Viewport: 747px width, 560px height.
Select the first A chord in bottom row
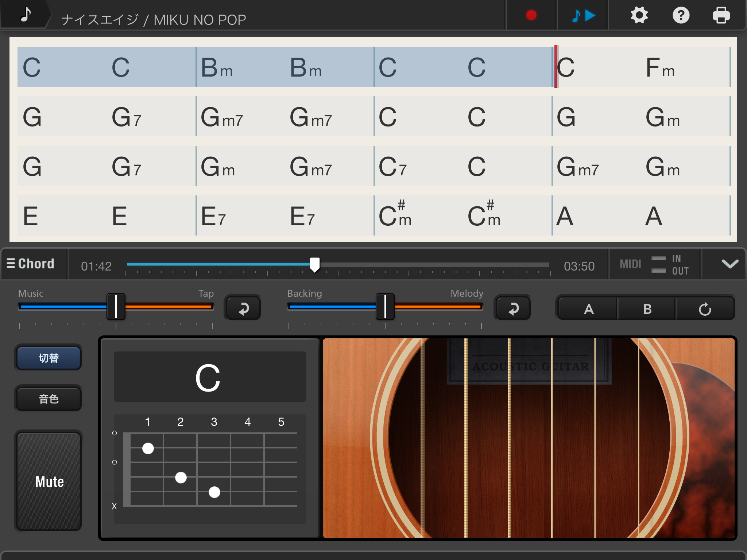[x=565, y=217]
